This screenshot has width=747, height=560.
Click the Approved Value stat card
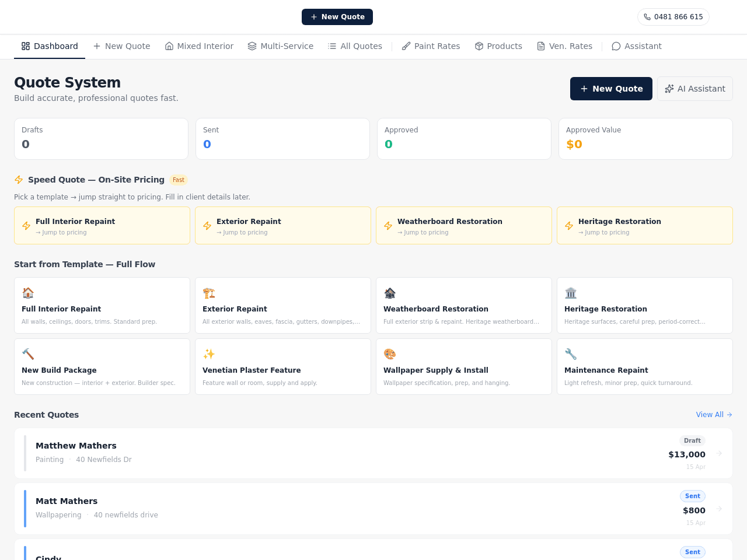pyautogui.click(x=645, y=139)
